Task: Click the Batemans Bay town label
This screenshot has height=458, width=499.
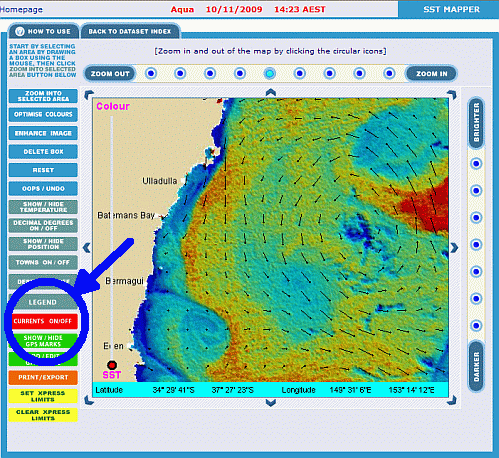Action: pyautogui.click(x=126, y=216)
